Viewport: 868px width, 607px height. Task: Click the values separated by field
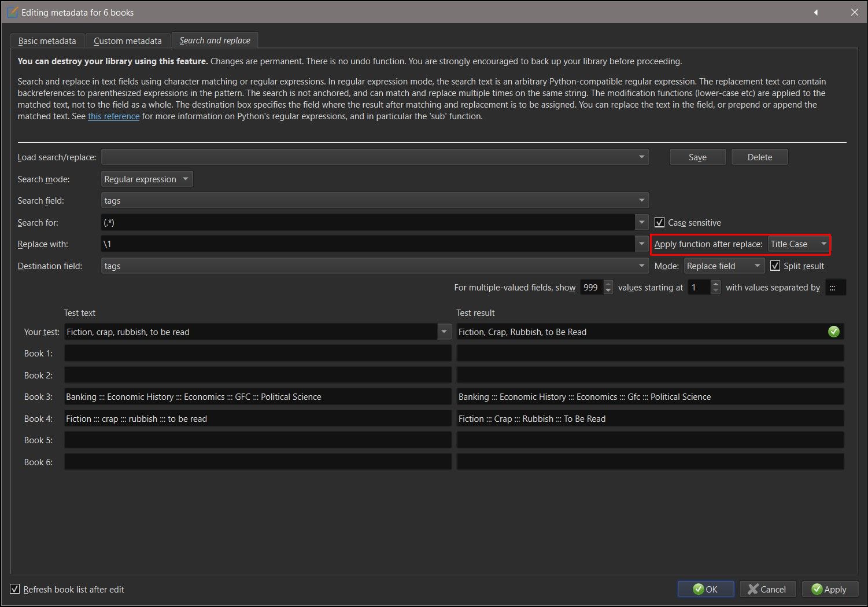[836, 287]
